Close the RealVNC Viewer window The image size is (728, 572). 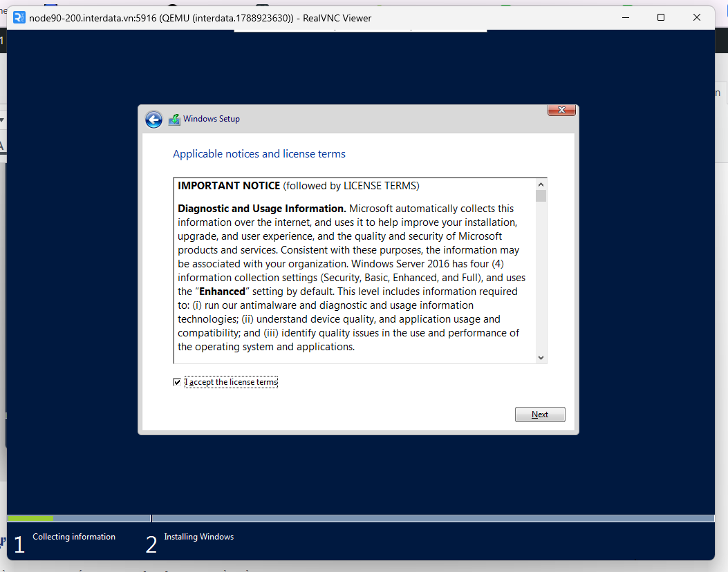tap(696, 18)
